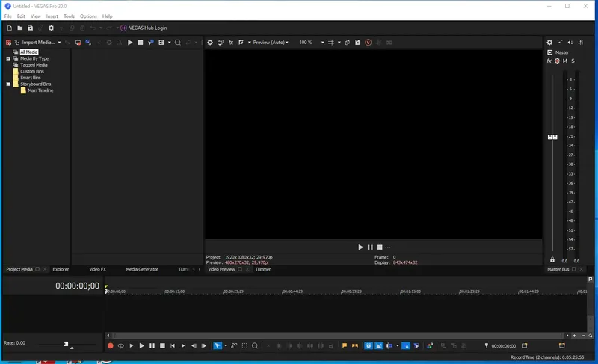Select the Main Timeline storyboard bin
This screenshot has width=598, height=364.
point(40,90)
